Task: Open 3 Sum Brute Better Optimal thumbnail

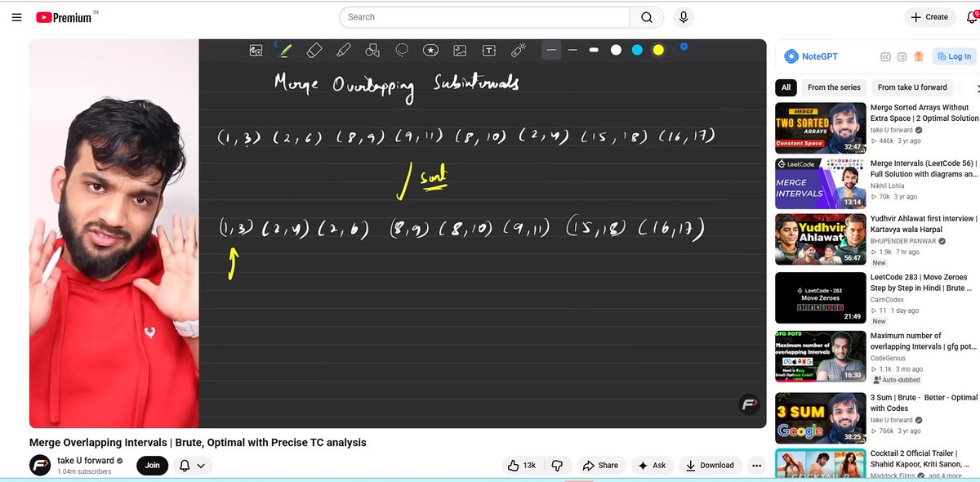Action: click(821, 418)
